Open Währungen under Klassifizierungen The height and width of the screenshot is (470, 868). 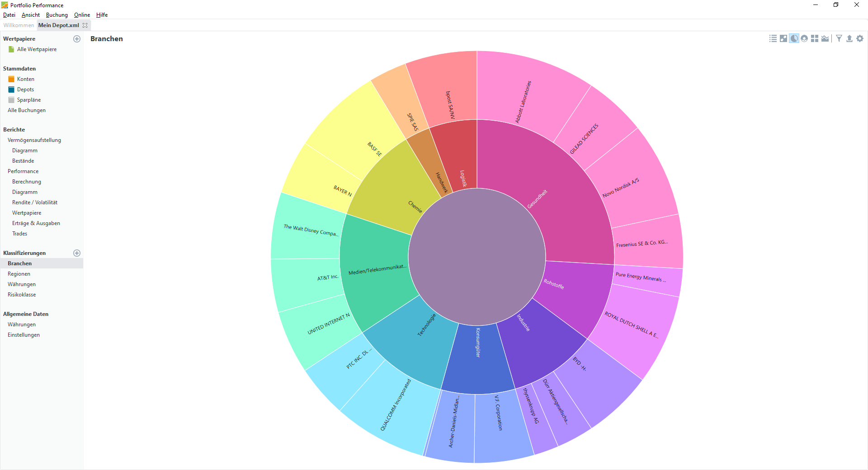[22, 284]
